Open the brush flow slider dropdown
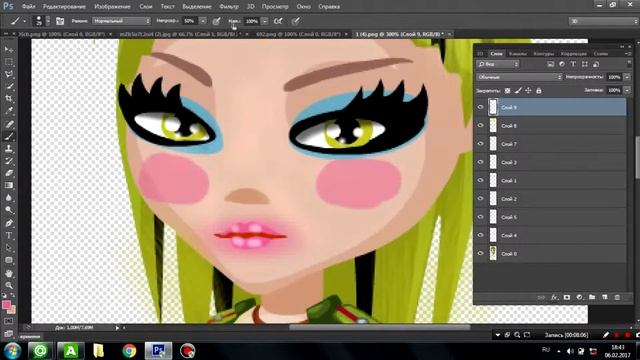 tap(264, 21)
